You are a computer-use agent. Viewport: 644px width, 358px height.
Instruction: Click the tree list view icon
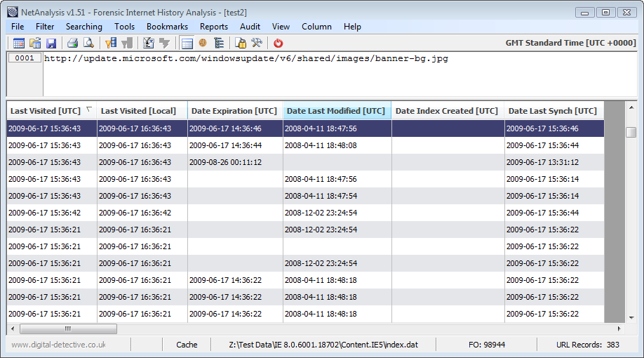coord(218,43)
